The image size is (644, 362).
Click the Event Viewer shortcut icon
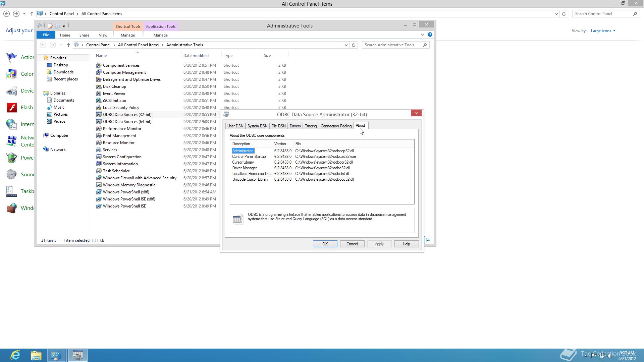tap(99, 94)
